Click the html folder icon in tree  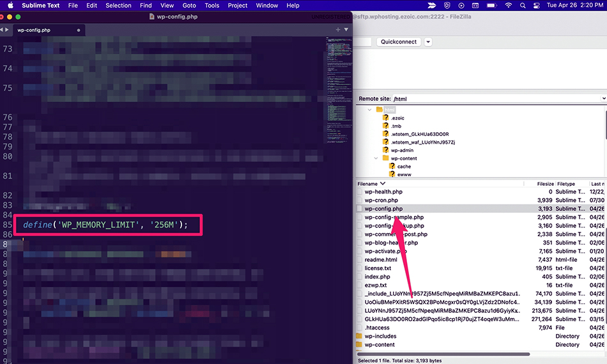(380, 109)
